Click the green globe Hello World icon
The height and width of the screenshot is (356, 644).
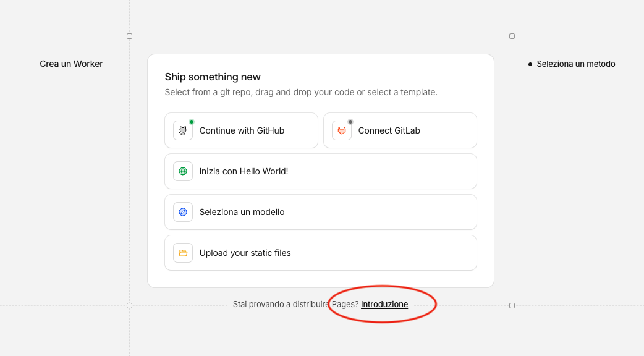(183, 171)
